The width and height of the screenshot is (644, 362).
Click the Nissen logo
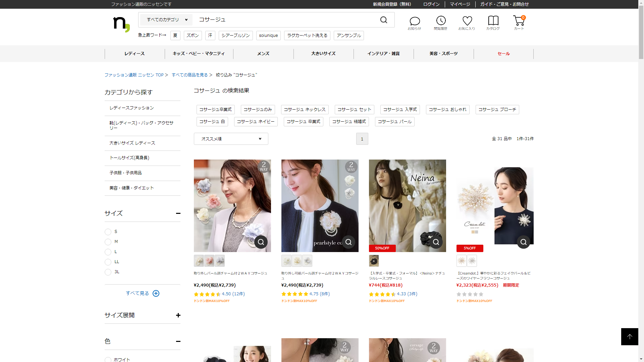[121, 24]
